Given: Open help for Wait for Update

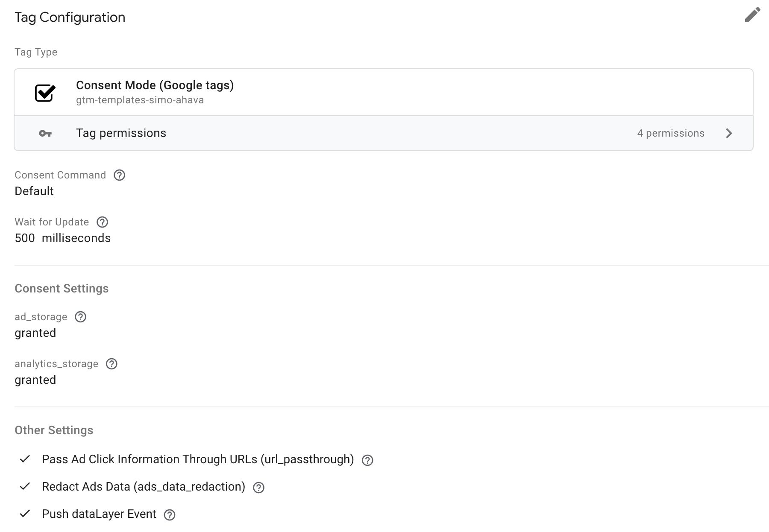Looking at the screenshot, I should click(x=102, y=222).
